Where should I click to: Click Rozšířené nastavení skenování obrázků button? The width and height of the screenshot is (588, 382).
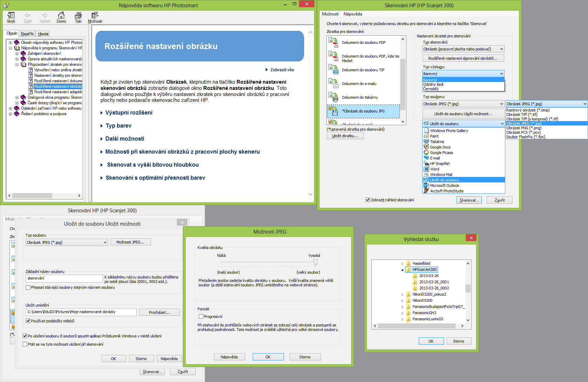pos(463,58)
